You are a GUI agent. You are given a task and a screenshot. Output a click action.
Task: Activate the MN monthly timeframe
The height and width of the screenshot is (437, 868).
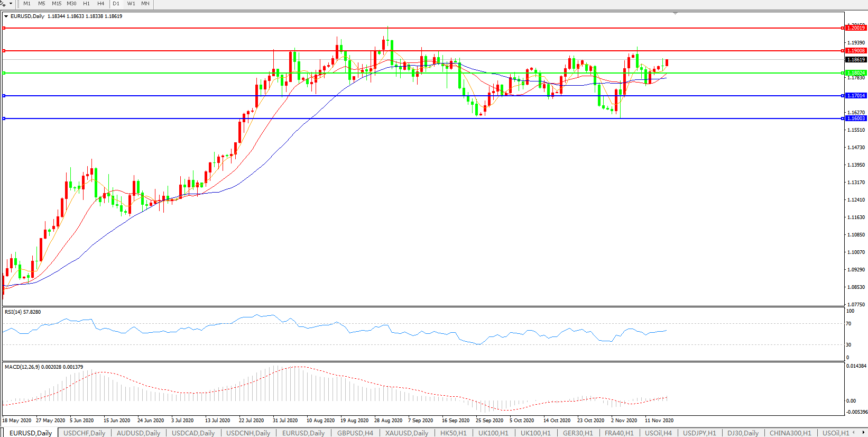145,4
